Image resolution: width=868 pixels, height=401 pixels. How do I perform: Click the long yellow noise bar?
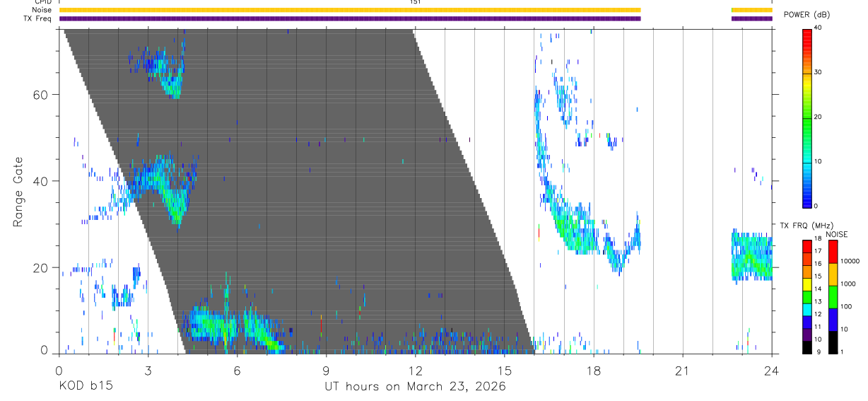click(350, 10)
